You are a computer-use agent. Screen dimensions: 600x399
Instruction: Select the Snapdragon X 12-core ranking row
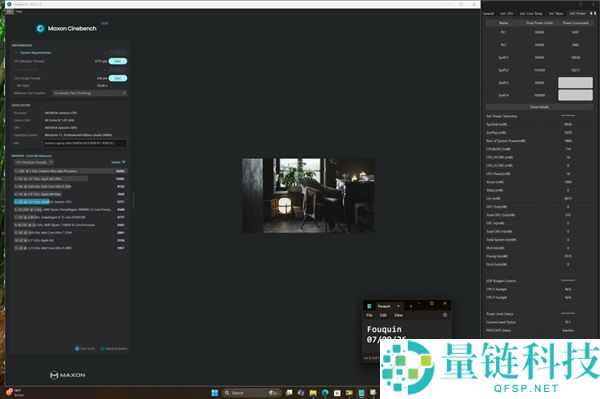70,217
